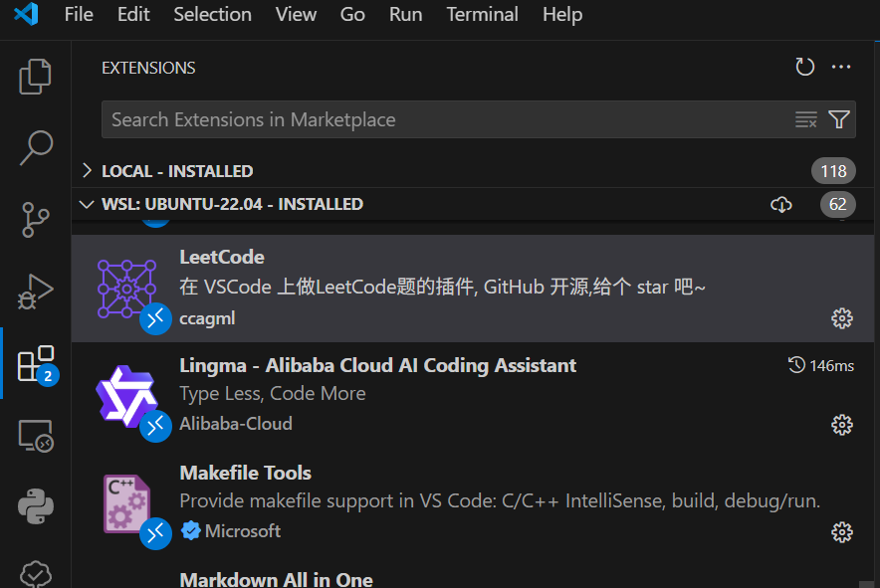
Task: Open the Views and More Actions menu
Action: pyautogui.click(x=840, y=67)
